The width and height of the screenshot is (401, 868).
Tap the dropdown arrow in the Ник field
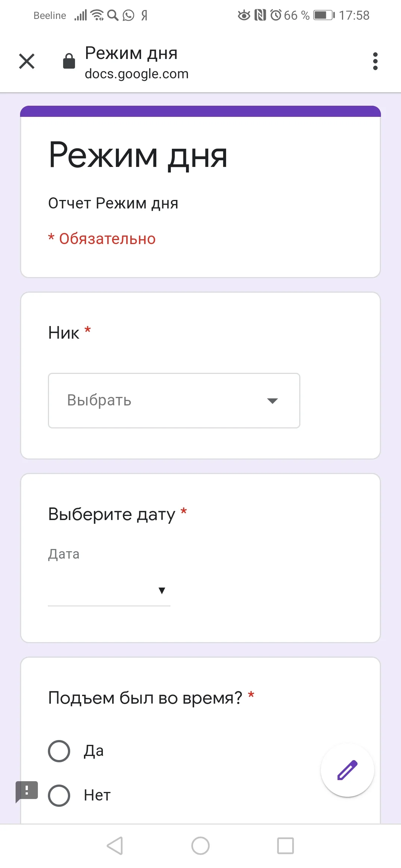(x=273, y=401)
